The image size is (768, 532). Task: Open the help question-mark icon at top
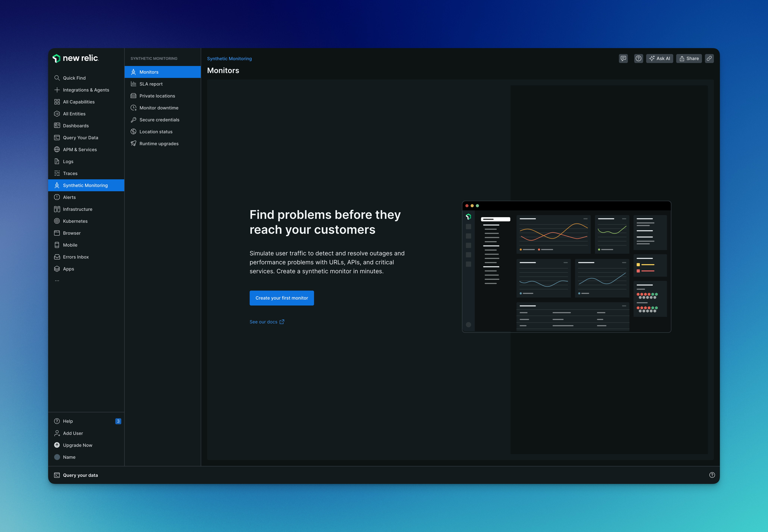tap(638, 58)
